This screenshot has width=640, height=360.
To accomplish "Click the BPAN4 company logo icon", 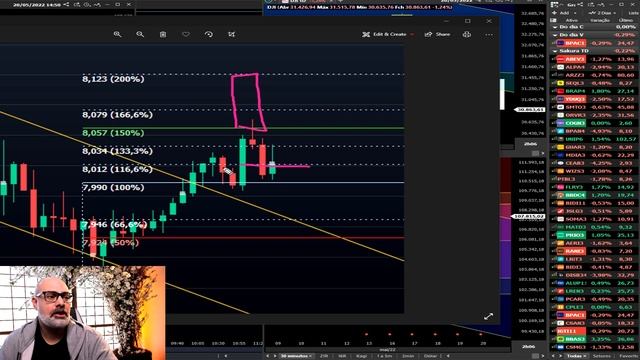I will [x=560, y=131].
